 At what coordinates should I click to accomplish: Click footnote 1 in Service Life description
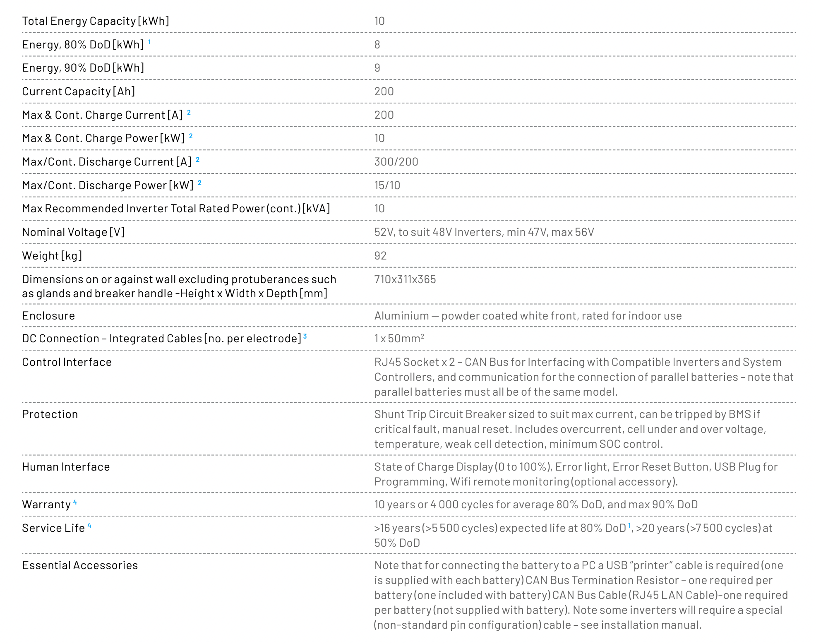pos(630,526)
